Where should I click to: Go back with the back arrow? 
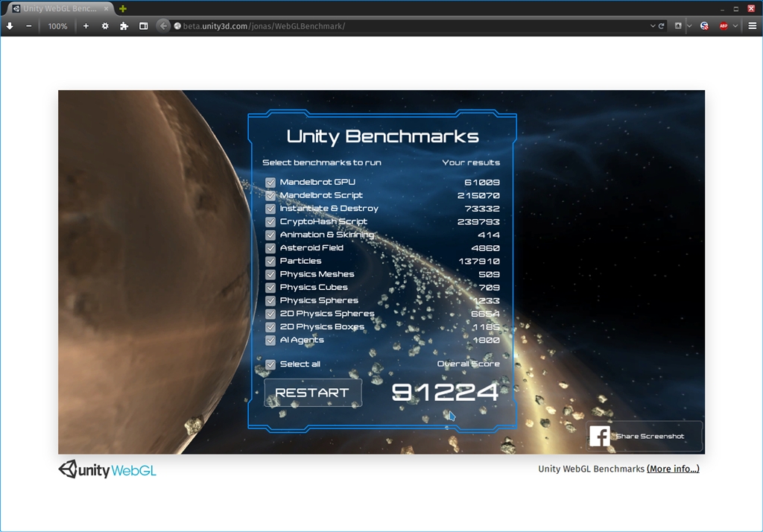click(x=163, y=26)
